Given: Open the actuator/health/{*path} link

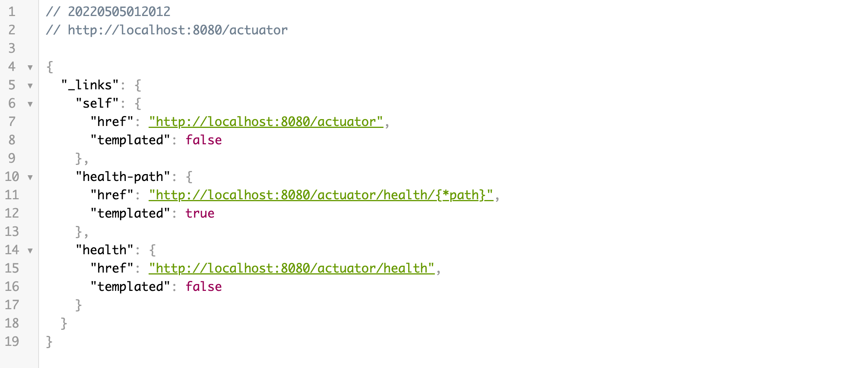Looking at the screenshot, I should pos(321,195).
